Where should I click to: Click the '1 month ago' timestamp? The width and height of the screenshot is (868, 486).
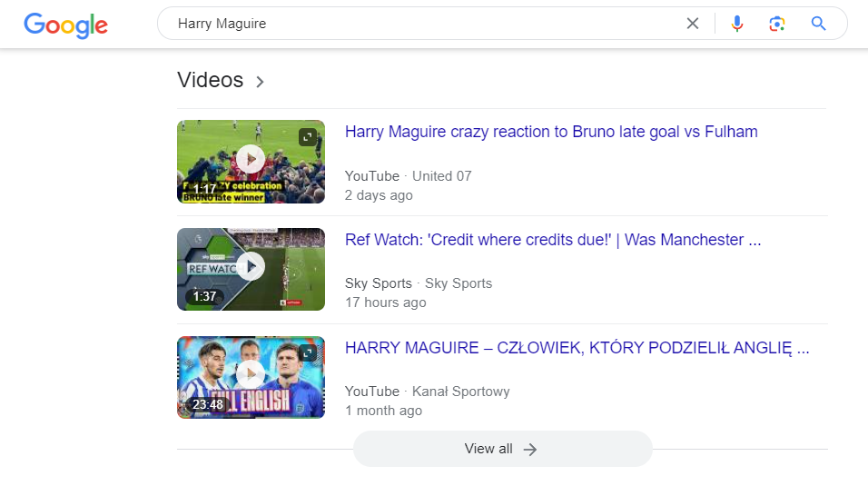(384, 411)
